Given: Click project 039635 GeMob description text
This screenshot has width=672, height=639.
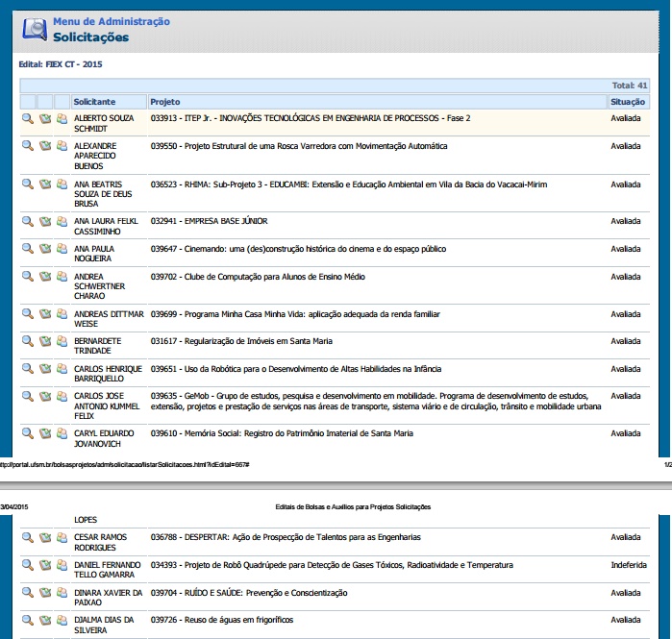Looking at the screenshot, I should 375,401.
